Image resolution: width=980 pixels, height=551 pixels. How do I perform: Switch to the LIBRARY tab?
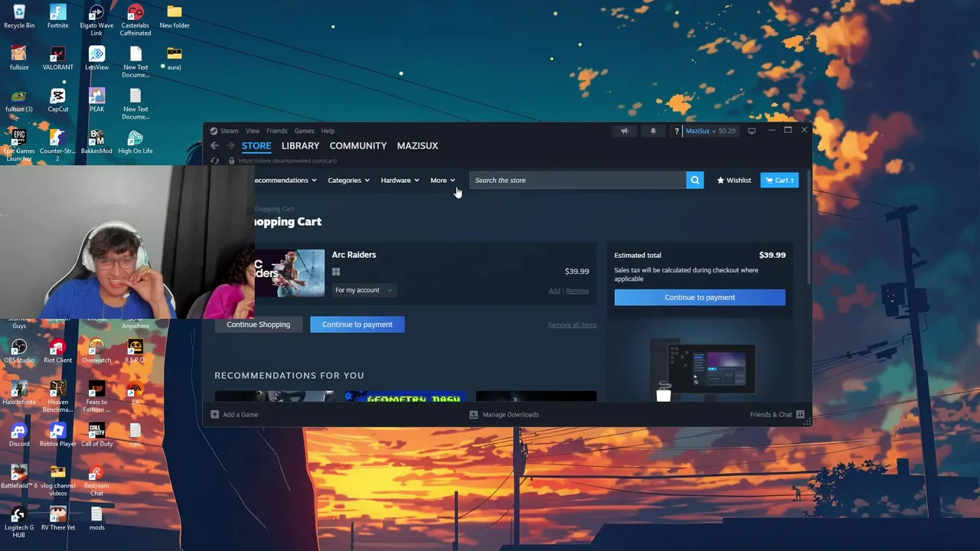pos(300,145)
